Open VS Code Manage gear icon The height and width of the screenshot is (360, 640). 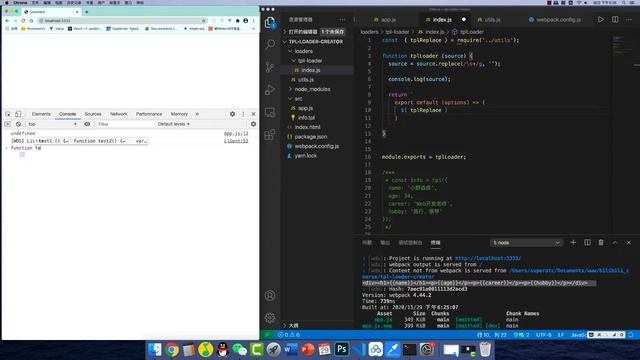tap(270, 318)
